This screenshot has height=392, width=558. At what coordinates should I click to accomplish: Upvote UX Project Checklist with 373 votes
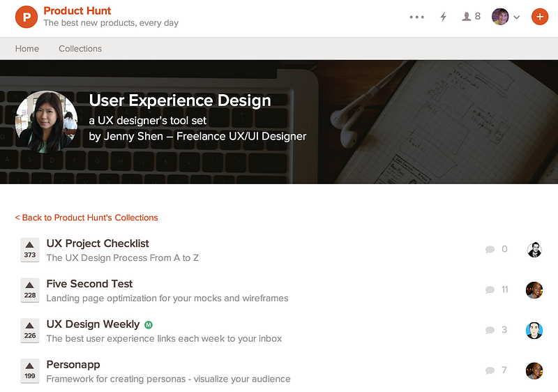coord(30,250)
